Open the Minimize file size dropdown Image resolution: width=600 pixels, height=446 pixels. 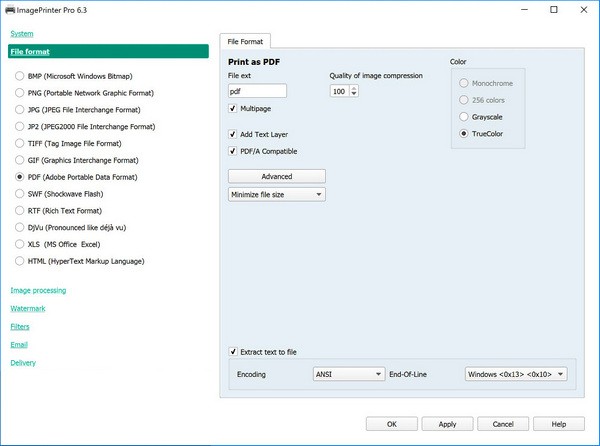277,194
